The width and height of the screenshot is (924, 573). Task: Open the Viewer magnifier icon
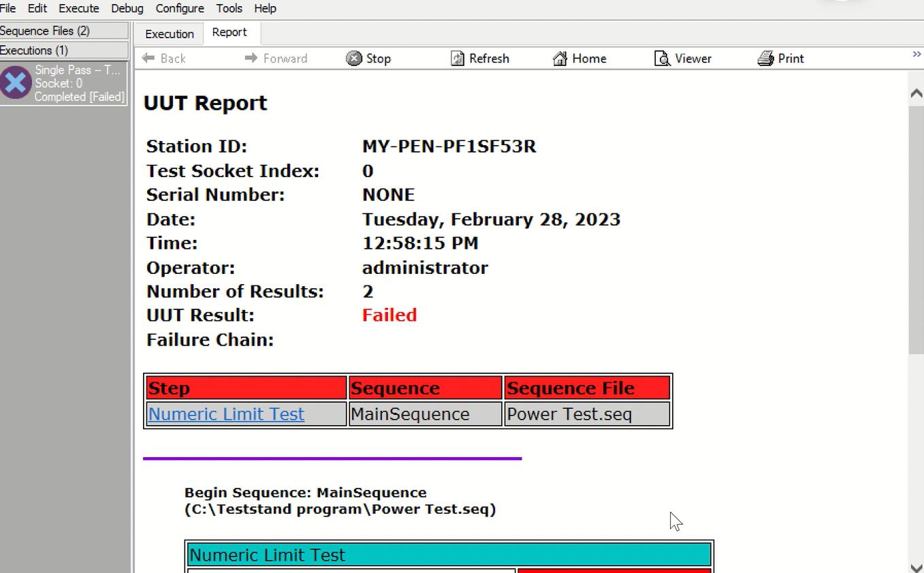pyautogui.click(x=663, y=59)
